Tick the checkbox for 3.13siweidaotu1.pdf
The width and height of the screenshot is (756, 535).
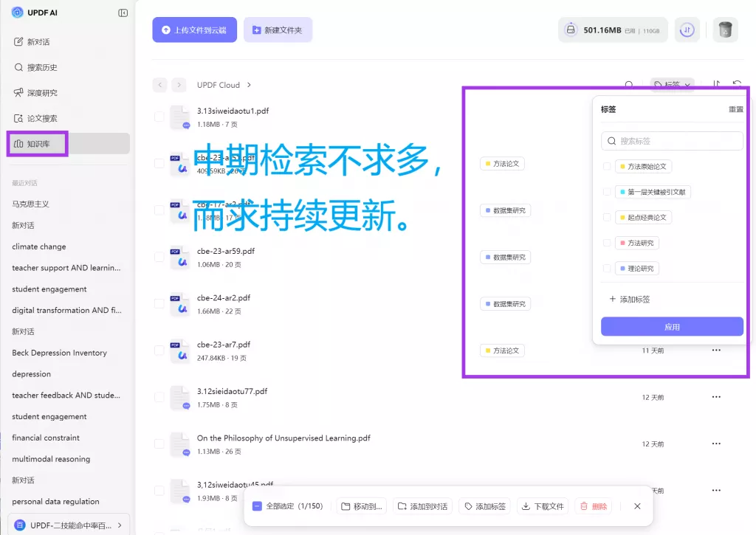pos(159,116)
